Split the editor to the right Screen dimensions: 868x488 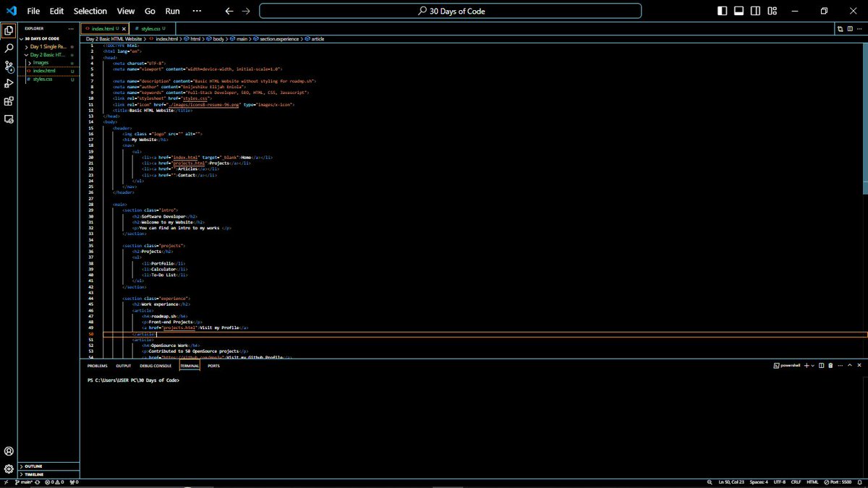(850, 28)
